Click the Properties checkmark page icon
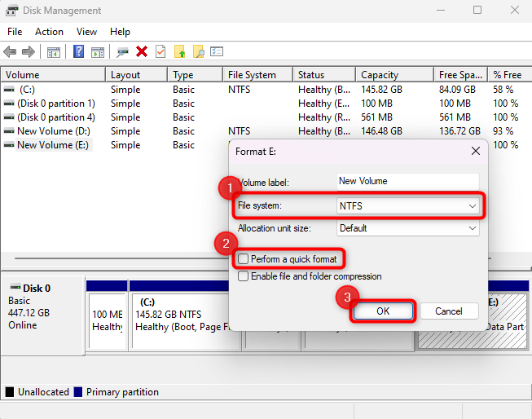 pos(160,51)
